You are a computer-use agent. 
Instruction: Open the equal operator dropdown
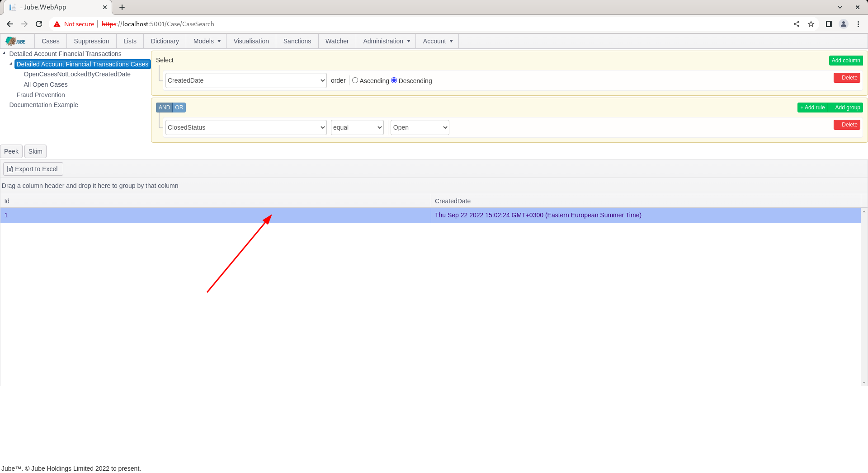click(357, 127)
